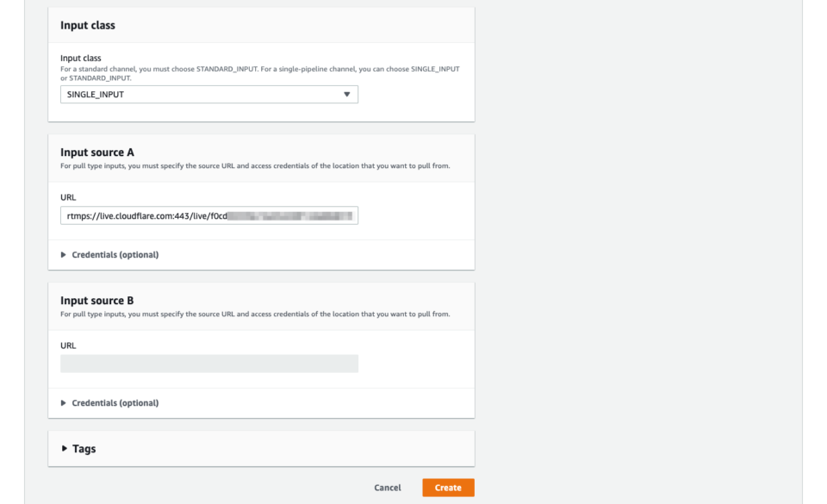Click the grayed URL box under Input source B
Screen dimensions: 827x504
pyautogui.click(x=208, y=363)
